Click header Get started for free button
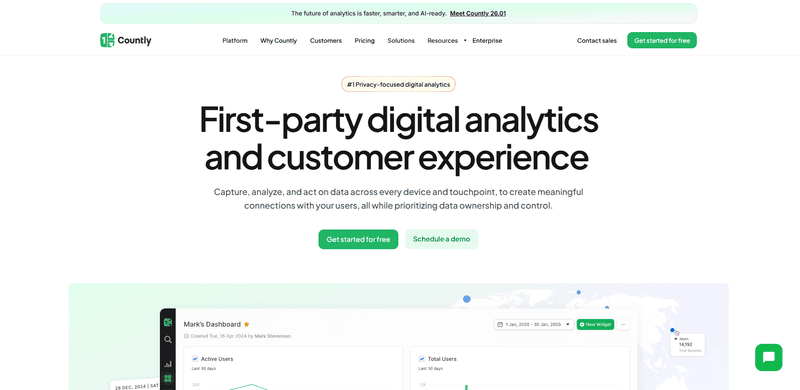 [662, 40]
